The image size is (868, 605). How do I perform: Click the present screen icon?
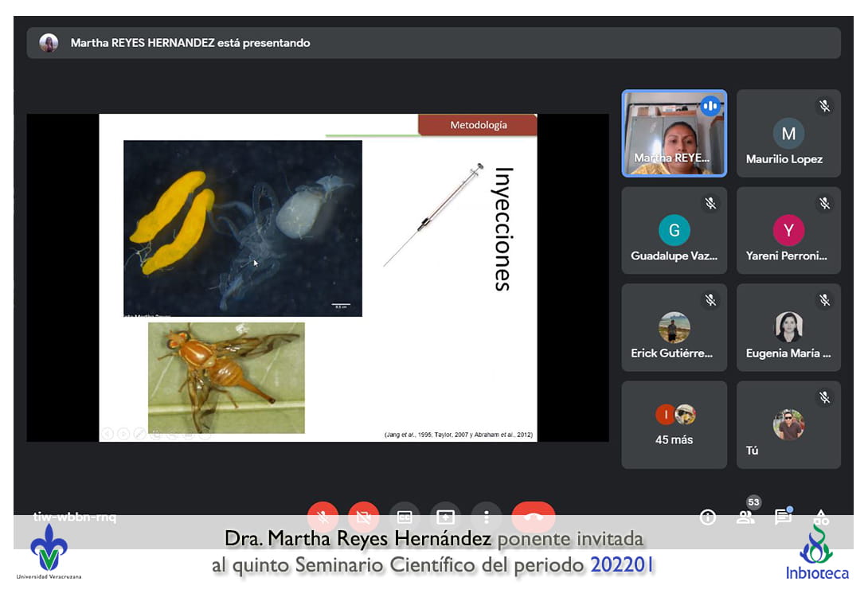445,517
